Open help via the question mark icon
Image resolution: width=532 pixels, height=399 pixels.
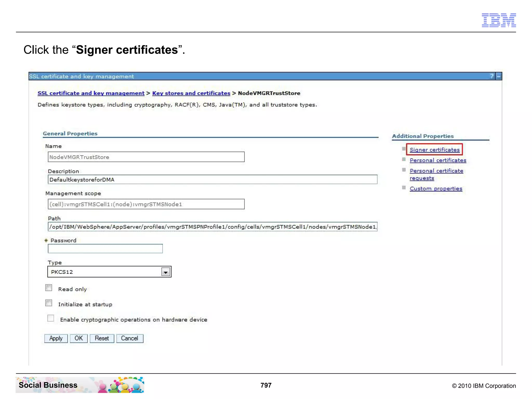(492, 76)
